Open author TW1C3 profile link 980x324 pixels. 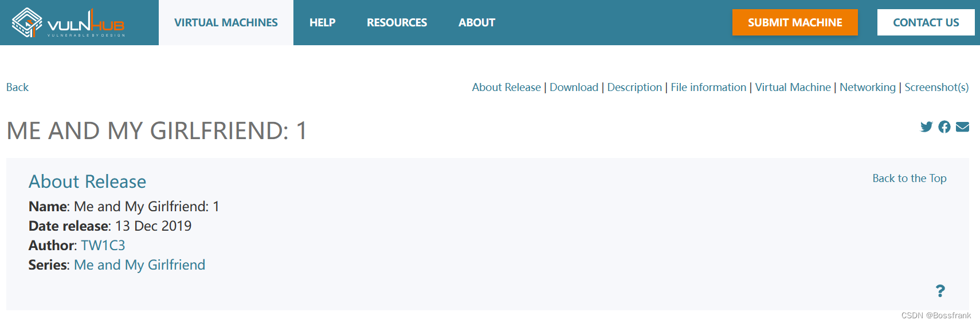pyautogui.click(x=103, y=245)
